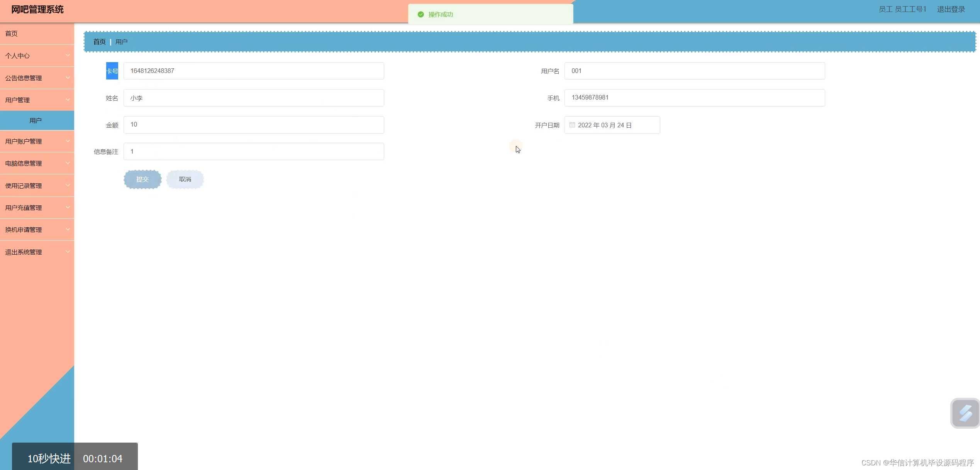Click 首页 in the breadcrumb bar
This screenshot has height=470, width=980.
(99, 42)
